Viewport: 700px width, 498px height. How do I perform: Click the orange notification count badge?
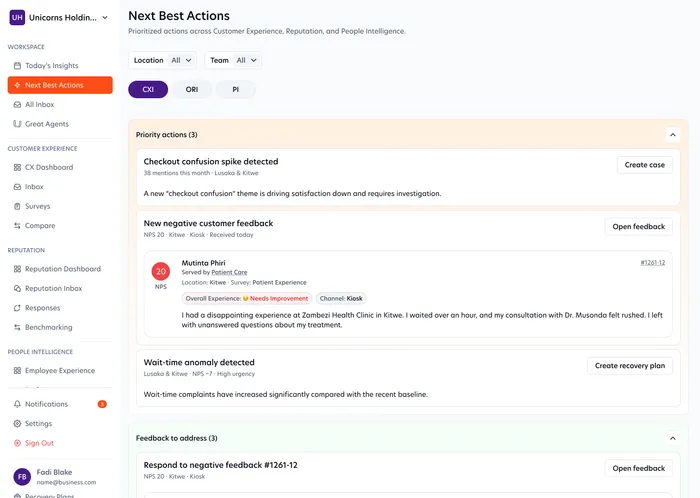coord(102,404)
